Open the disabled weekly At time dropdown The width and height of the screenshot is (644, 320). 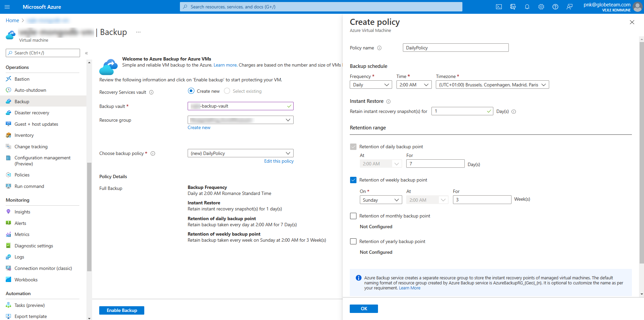click(427, 200)
